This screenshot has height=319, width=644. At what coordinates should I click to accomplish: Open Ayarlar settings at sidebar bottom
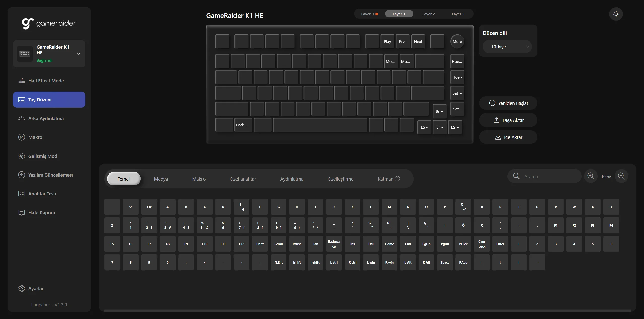click(36, 288)
